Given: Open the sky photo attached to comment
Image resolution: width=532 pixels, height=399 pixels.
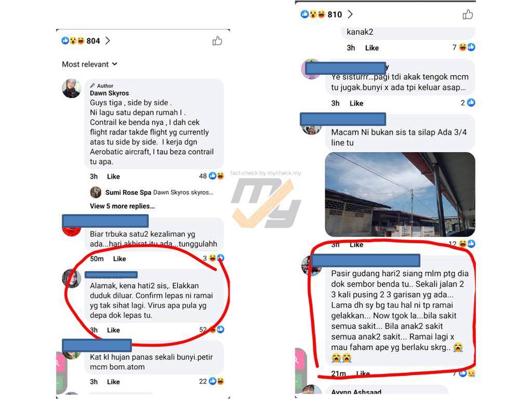Looking at the screenshot, I should click(x=400, y=194).
